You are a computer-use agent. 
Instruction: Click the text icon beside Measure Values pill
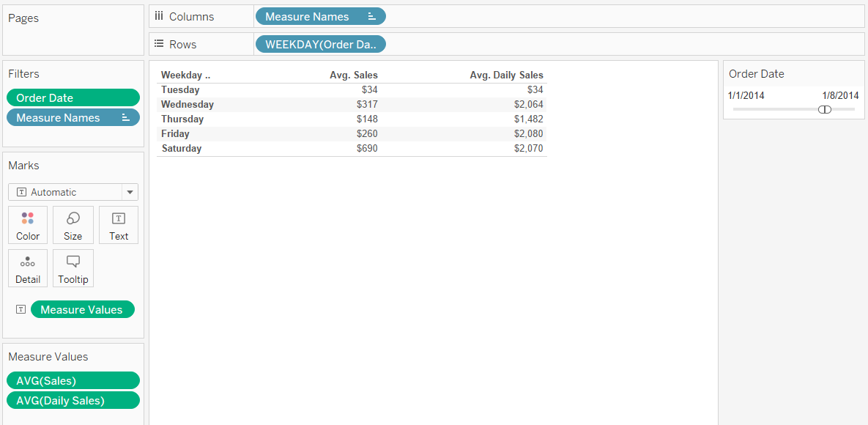point(21,309)
